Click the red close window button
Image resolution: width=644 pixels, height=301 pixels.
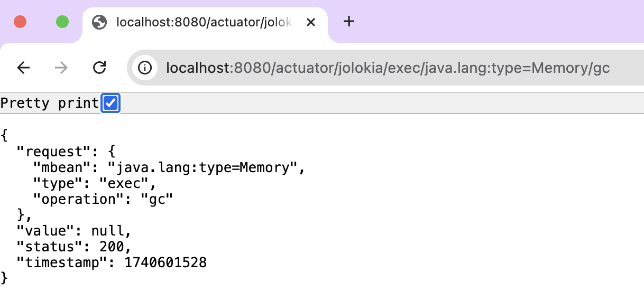pos(20,22)
